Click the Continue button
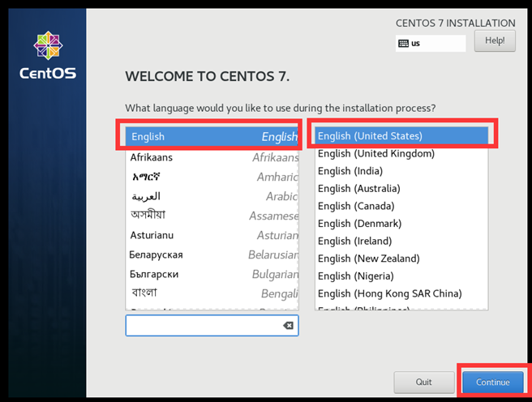Image resolution: width=532 pixels, height=402 pixels. pyautogui.click(x=492, y=382)
